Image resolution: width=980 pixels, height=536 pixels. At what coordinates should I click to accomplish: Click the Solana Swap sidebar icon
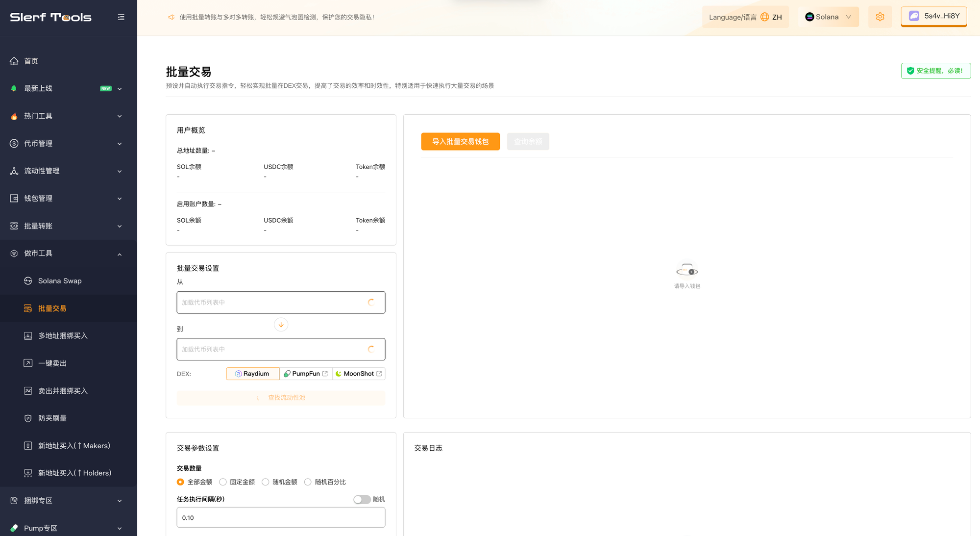[28, 281]
